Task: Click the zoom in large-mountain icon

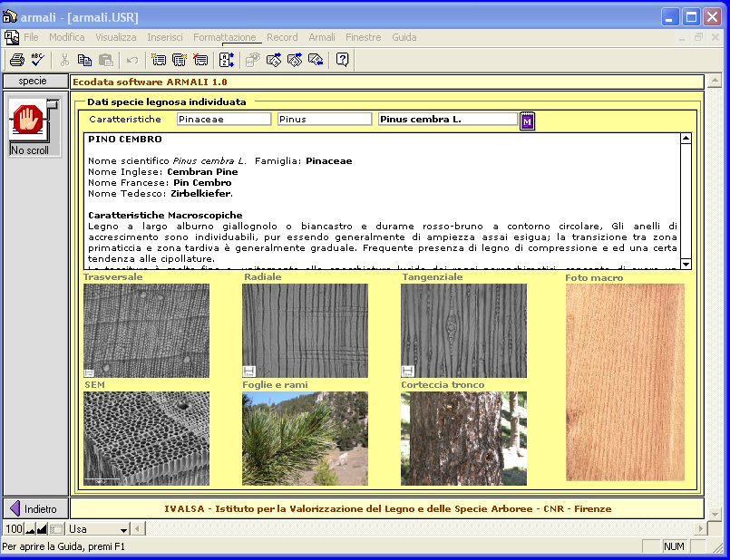Action: click(x=42, y=529)
